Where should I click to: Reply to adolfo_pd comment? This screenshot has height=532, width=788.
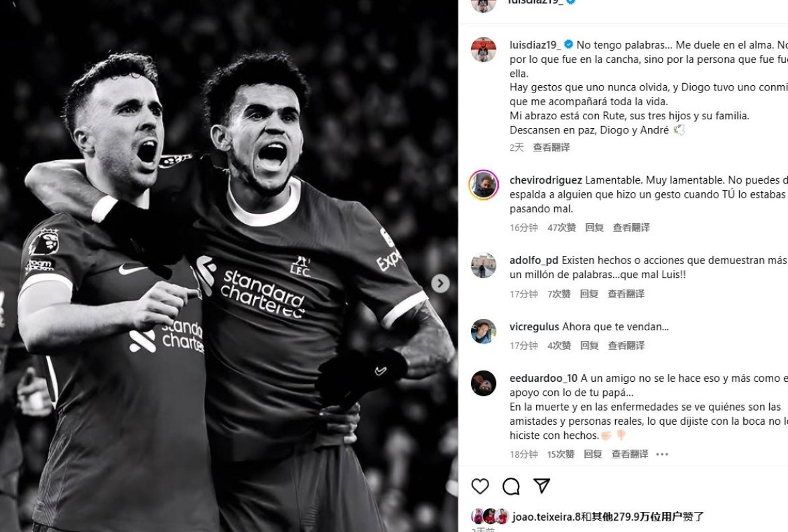pos(589,294)
